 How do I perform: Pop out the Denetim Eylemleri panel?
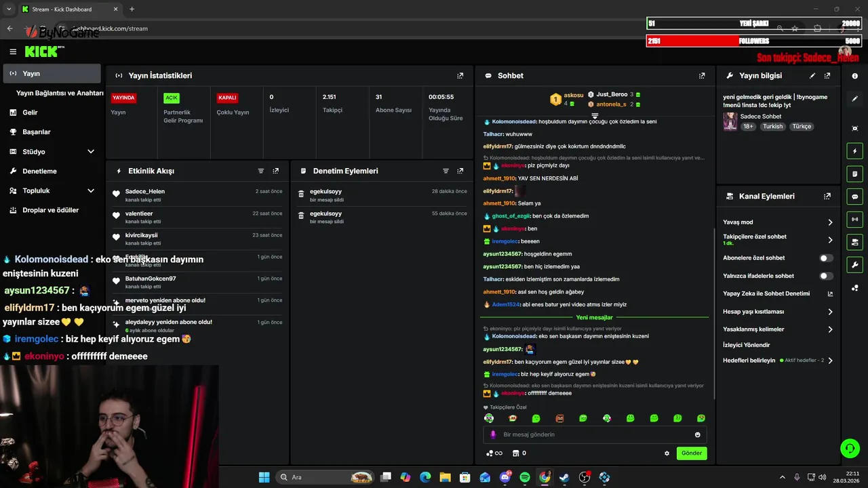pos(460,171)
